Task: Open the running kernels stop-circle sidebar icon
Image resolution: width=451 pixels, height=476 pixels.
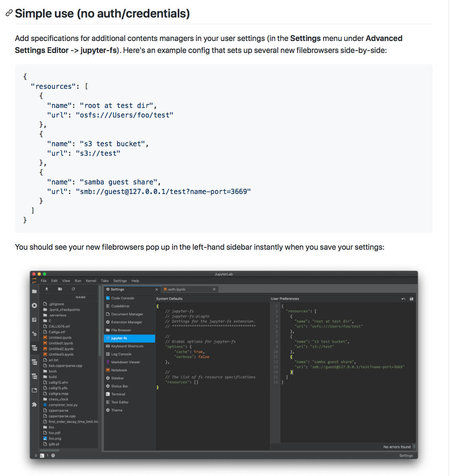Action: [34, 306]
